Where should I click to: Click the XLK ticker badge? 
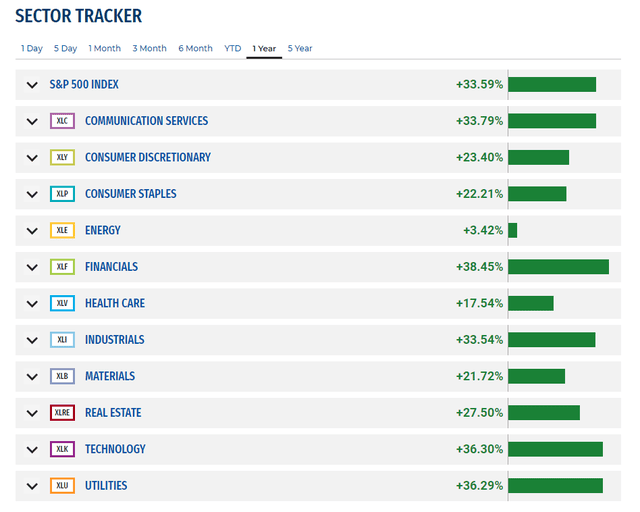(62, 450)
